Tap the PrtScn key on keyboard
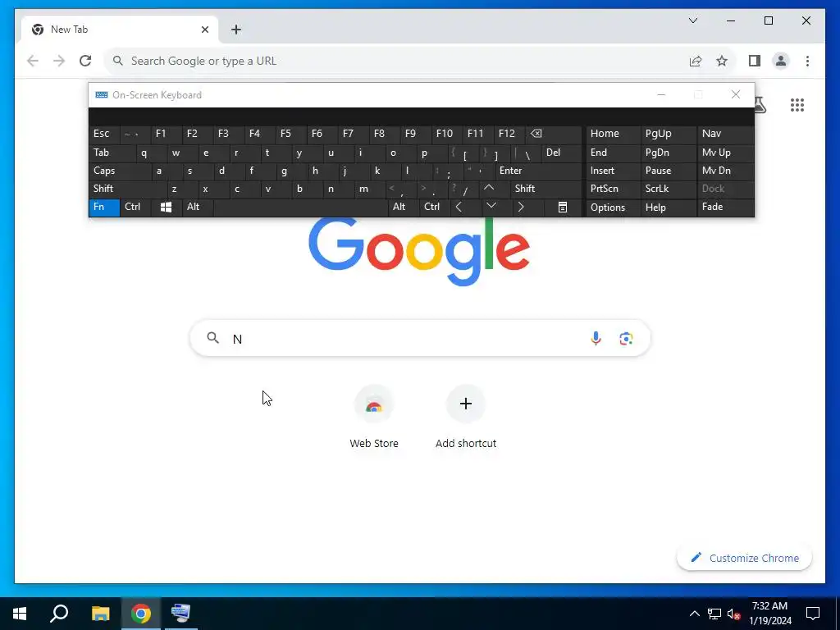Image resolution: width=840 pixels, height=630 pixels. [x=613, y=189]
